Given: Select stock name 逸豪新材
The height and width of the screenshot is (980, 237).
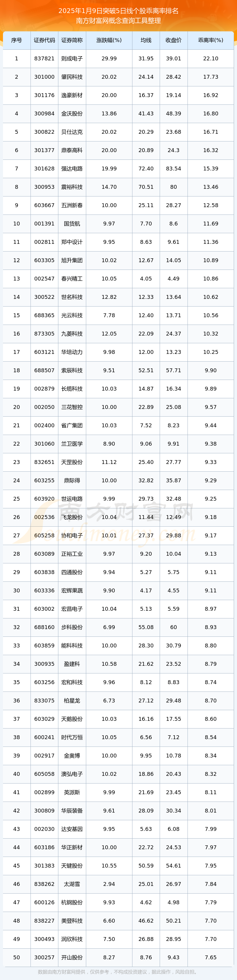Looking at the screenshot, I should click(x=72, y=95).
